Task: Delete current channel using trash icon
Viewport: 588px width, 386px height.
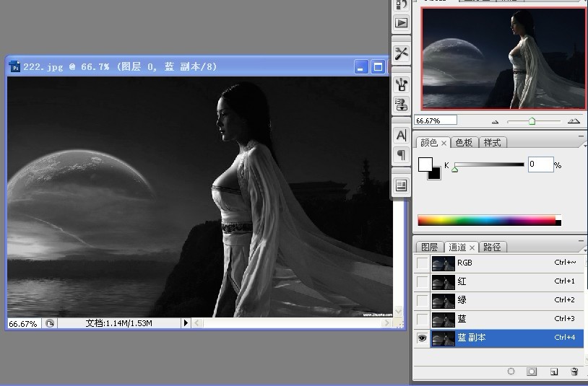Action: [574, 372]
